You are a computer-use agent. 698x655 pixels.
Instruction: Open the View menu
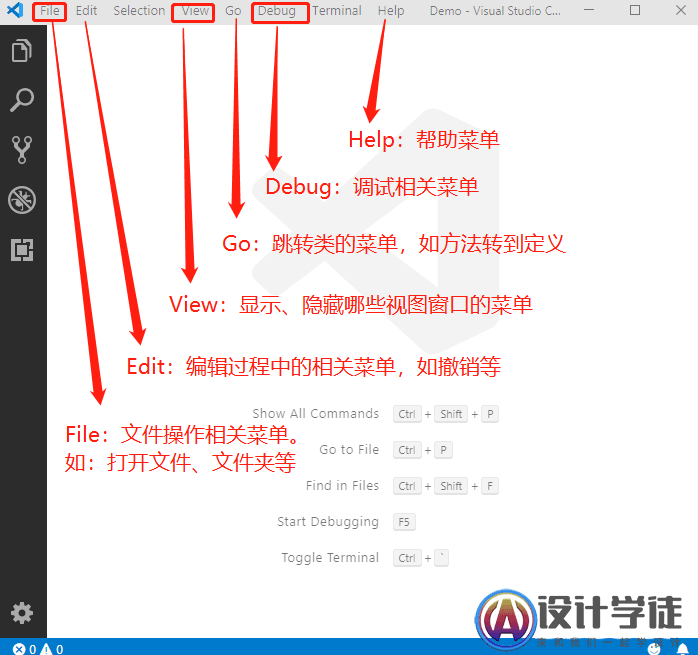(195, 11)
